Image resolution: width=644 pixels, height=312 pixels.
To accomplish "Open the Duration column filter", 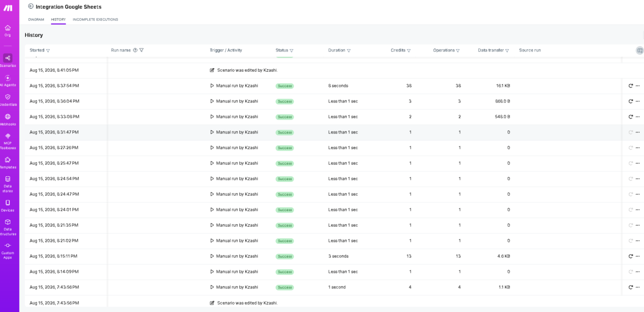I will point(349,50).
